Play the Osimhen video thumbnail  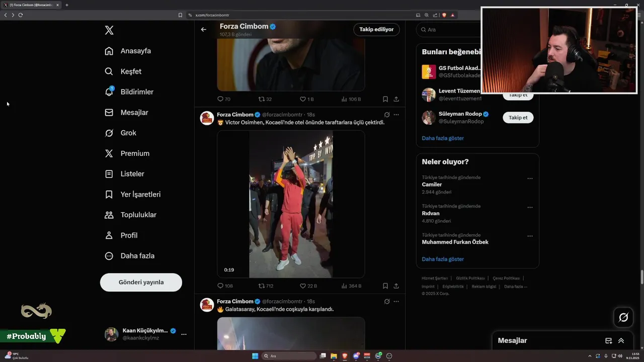point(291,204)
